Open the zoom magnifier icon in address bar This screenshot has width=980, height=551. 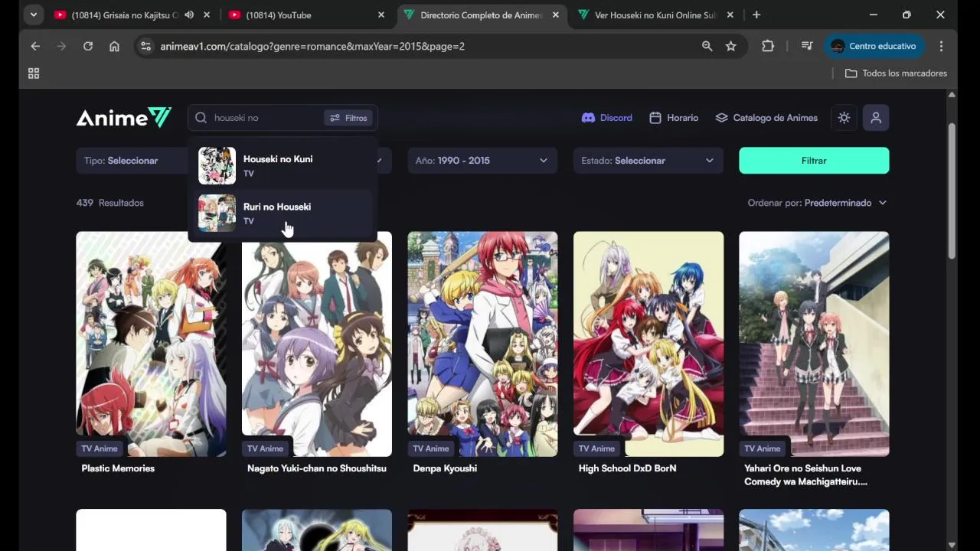click(707, 46)
